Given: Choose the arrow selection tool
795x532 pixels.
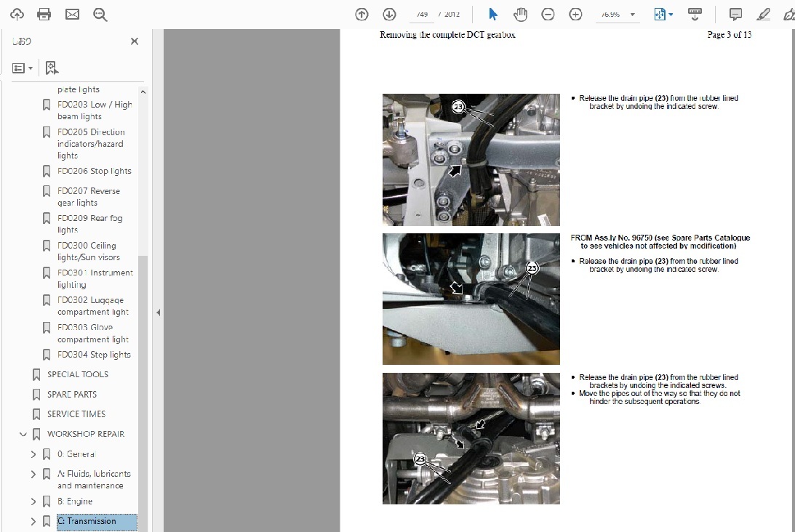Looking at the screenshot, I should click(x=493, y=15).
